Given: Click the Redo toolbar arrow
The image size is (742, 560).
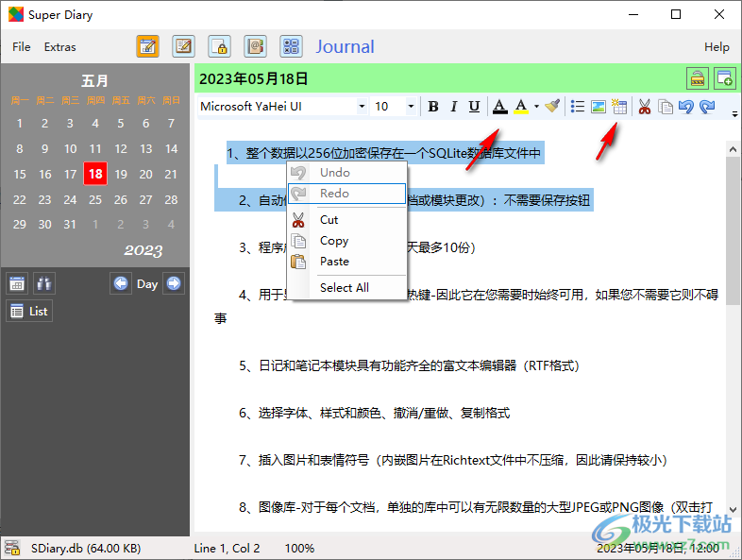Looking at the screenshot, I should click(707, 107).
